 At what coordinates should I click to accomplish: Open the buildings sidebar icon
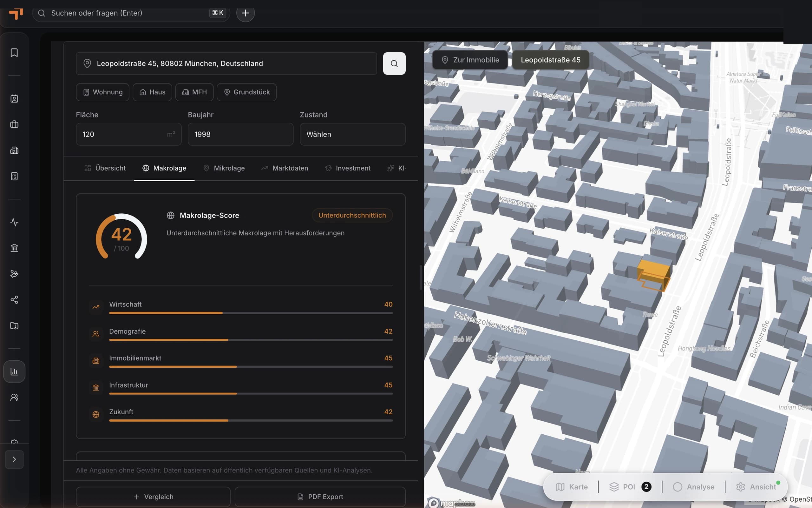(14, 150)
